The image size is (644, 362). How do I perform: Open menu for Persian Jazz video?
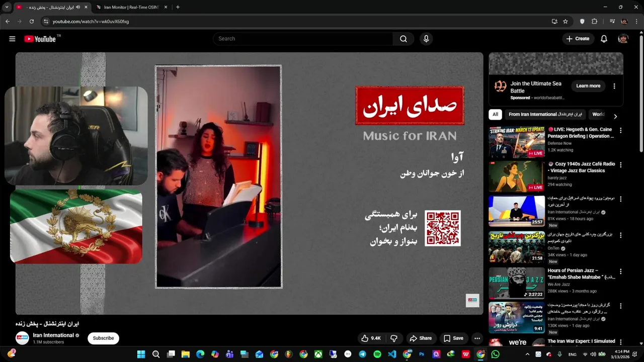point(620,271)
